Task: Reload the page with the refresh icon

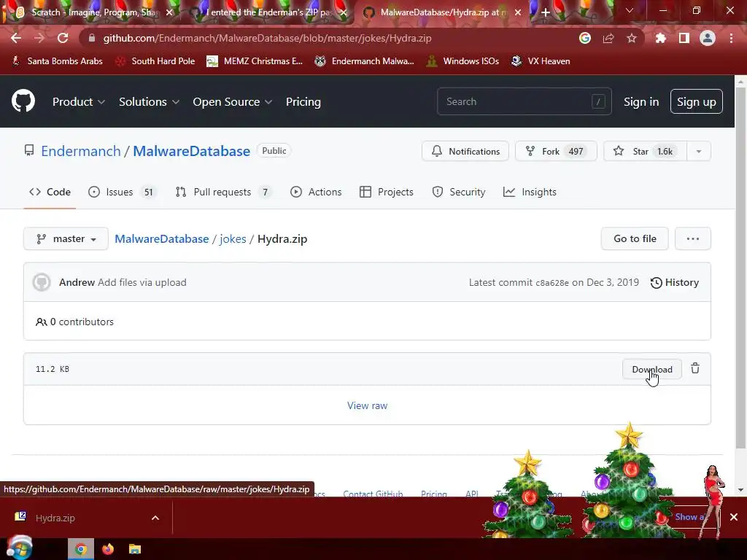Action: (x=63, y=38)
